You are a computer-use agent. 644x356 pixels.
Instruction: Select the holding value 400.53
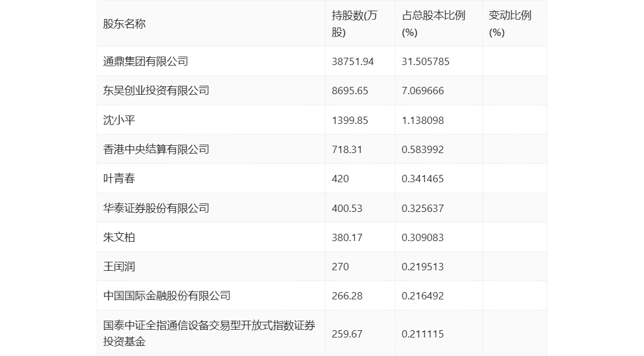coord(347,208)
